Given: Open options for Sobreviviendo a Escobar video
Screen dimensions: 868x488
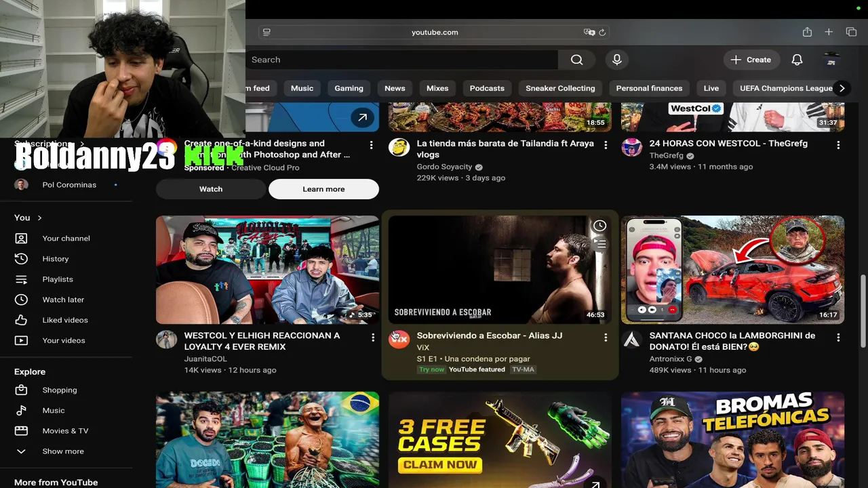Looking at the screenshot, I should 606,337.
